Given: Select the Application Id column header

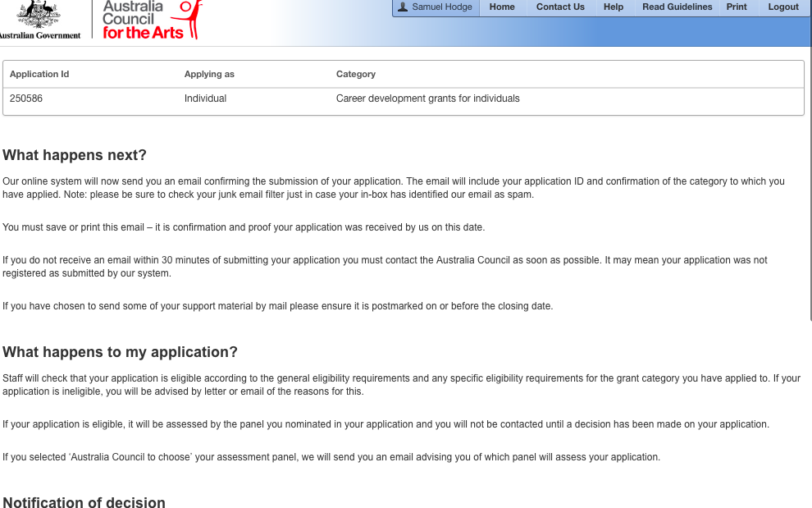Looking at the screenshot, I should pyautogui.click(x=39, y=74).
